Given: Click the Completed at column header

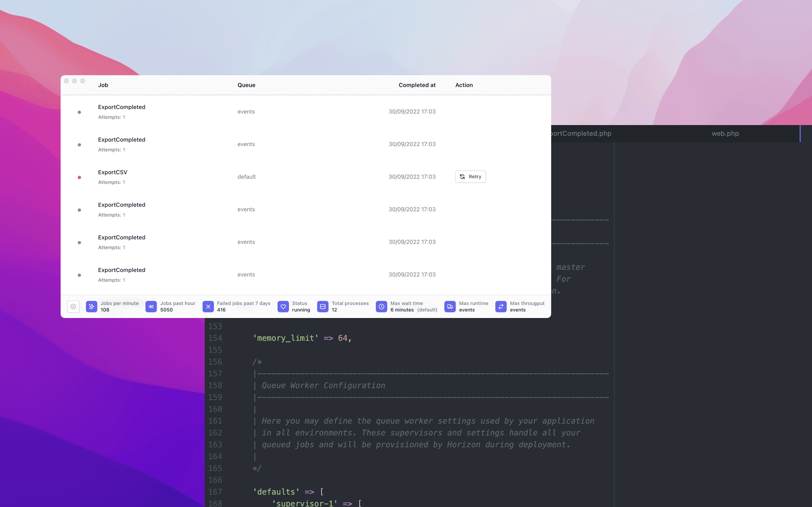Looking at the screenshot, I should pyautogui.click(x=417, y=85).
